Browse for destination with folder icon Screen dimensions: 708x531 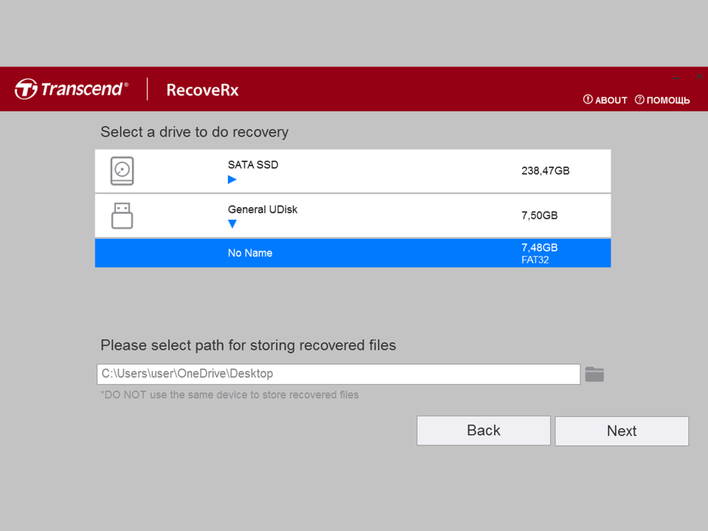594,374
